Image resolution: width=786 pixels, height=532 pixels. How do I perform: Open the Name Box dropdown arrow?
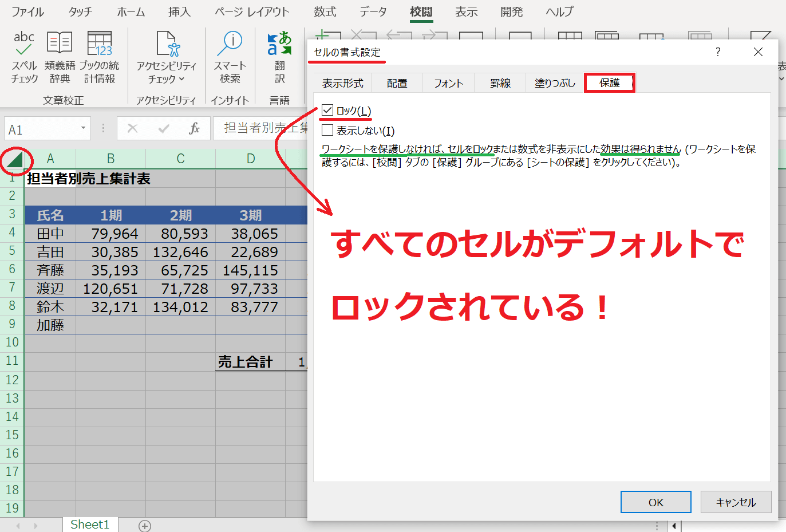pos(83,128)
